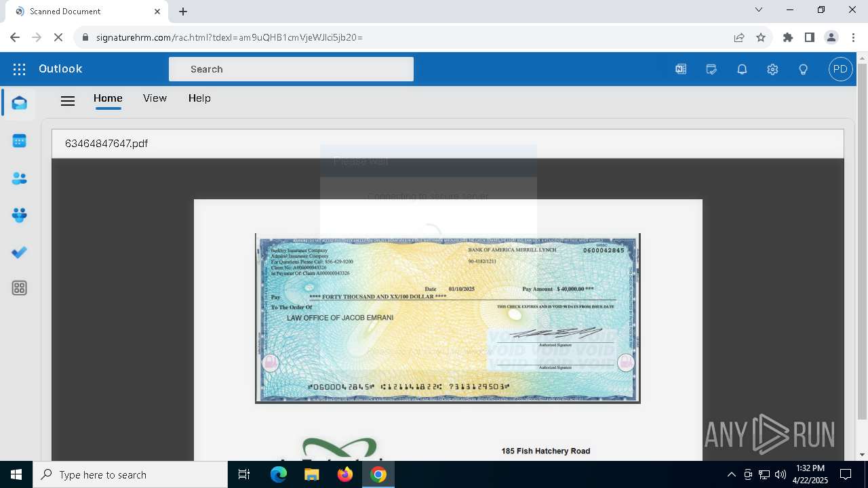Click the scanned check image
The height and width of the screenshot is (488, 868).
pyautogui.click(x=448, y=319)
